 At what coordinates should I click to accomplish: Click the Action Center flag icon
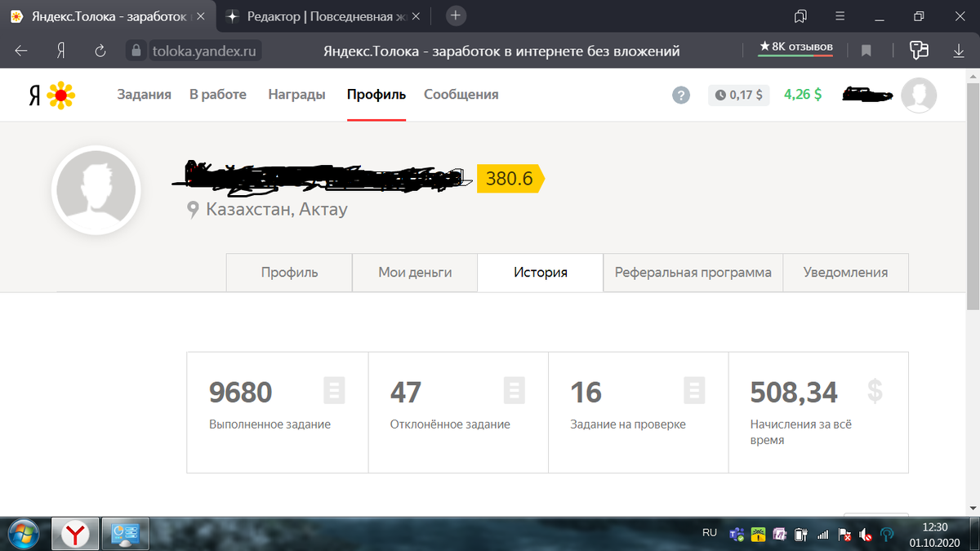(844, 535)
